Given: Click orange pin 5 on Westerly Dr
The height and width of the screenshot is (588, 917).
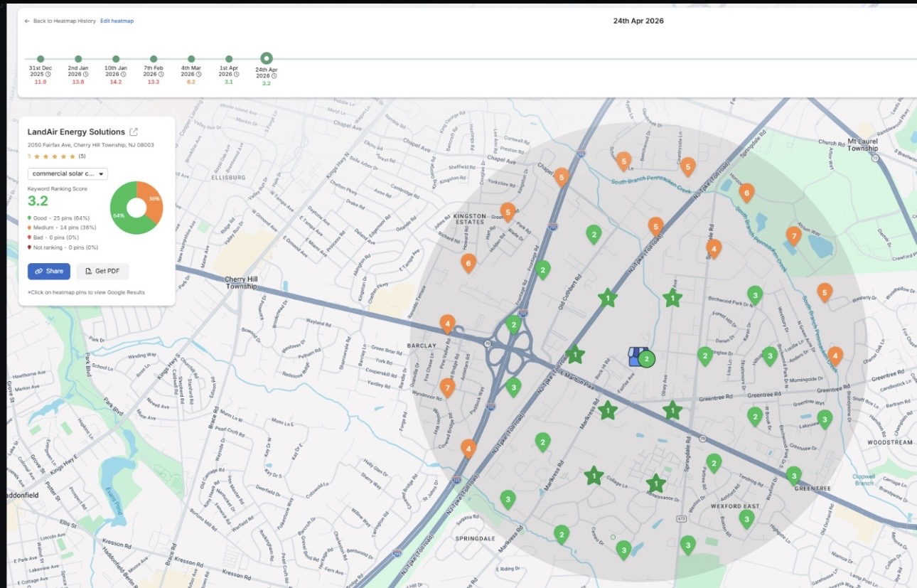Looking at the screenshot, I should (825, 292).
